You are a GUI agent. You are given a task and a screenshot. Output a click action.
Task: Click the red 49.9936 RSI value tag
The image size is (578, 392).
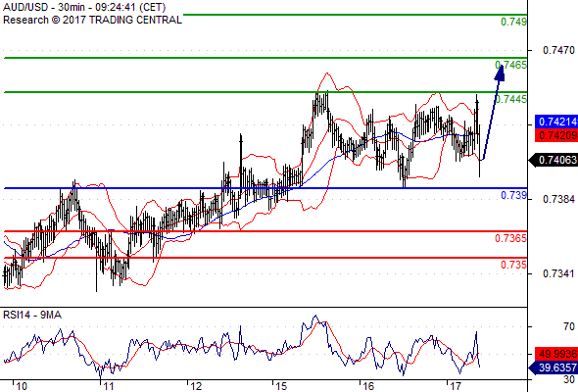pos(556,354)
